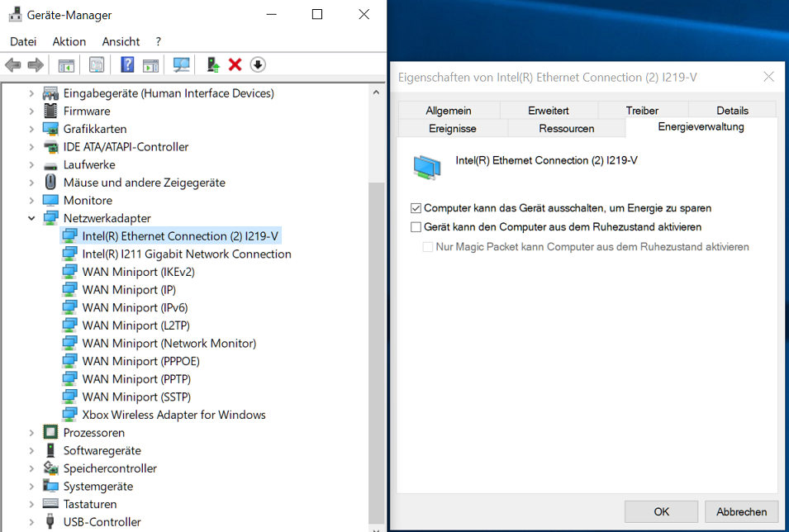Select WAN Miniport (IPv6)
The height and width of the screenshot is (532, 789).
pyautogui.click(x=135, y=307)
